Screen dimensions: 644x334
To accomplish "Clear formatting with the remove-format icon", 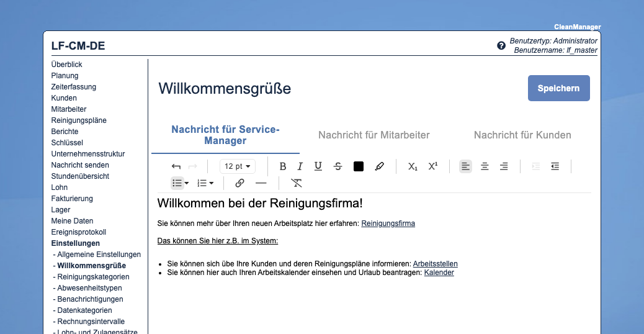I will click(297, 183).
